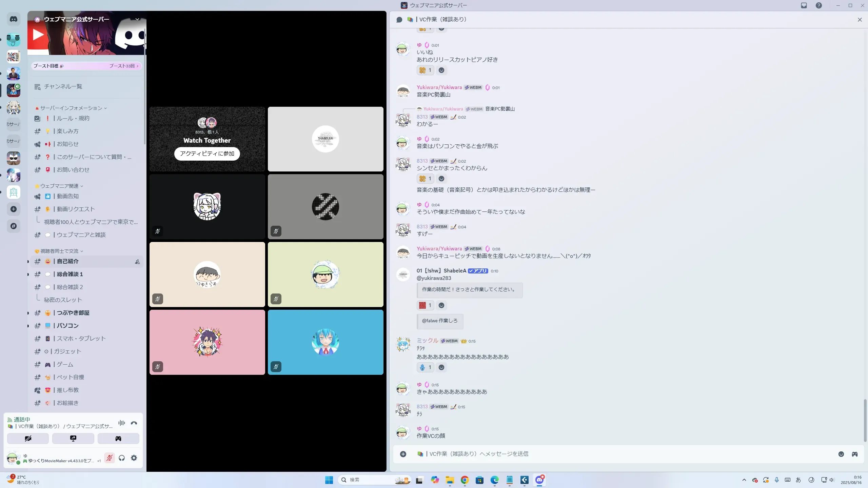Turn on camera in the voice panel

[x=28, y=438]
